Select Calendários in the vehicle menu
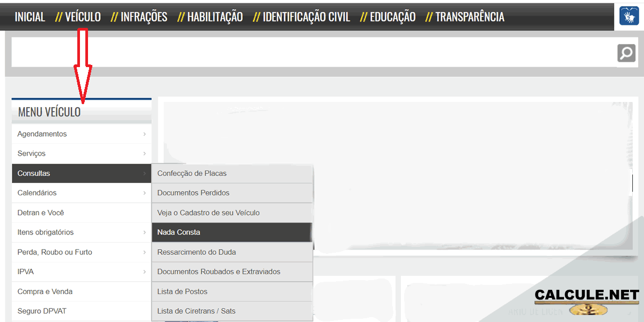Image resolution: width=644 pixels, height=322 pixels. coord(82,193)
